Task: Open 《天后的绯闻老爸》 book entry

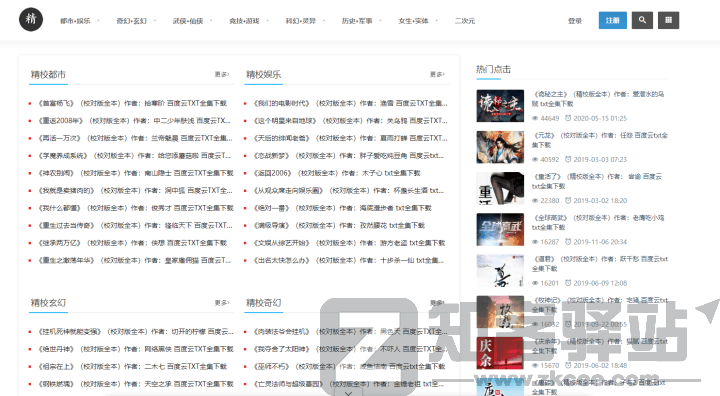Action: coord(350,138)
